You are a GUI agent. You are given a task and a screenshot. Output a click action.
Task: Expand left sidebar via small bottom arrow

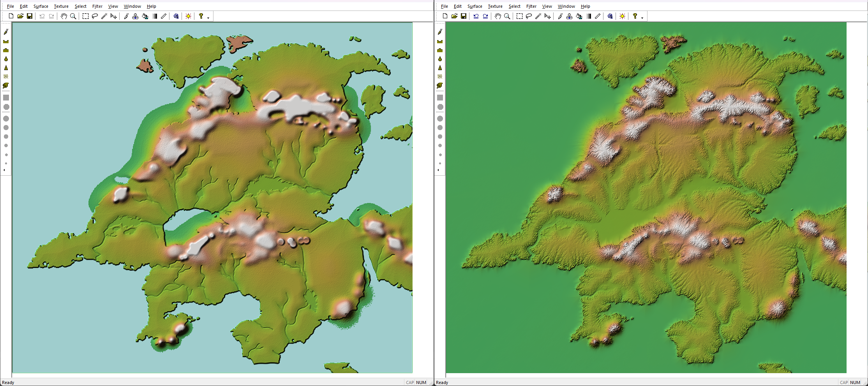click(x=4, y=170)
